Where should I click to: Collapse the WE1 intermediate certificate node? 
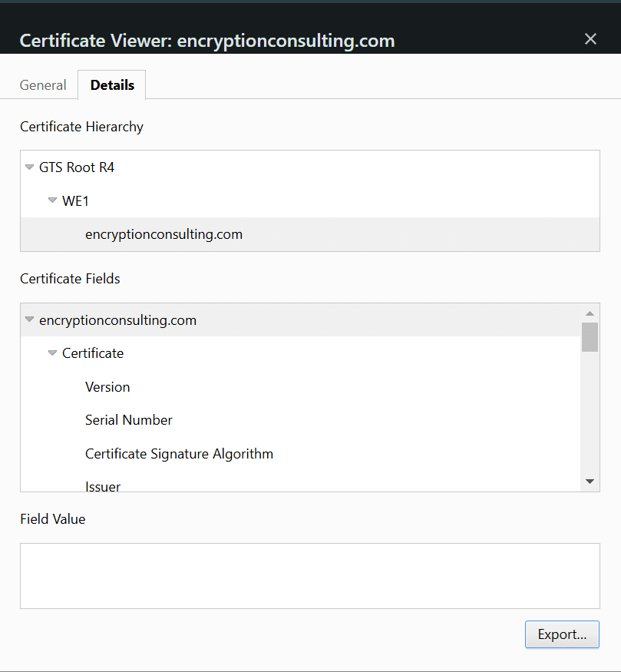[52, 200]
